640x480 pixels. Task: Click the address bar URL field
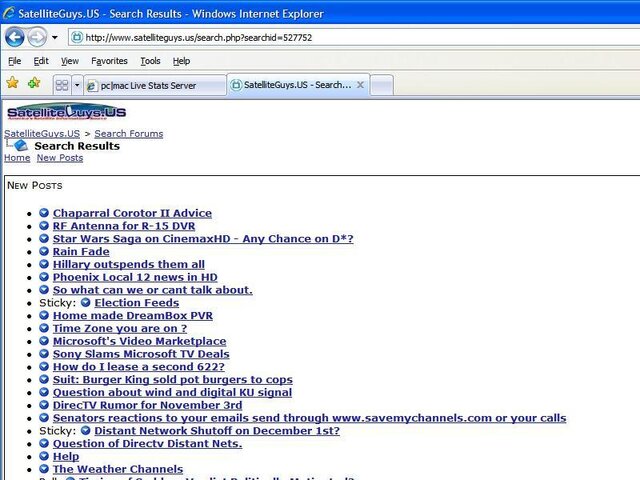coord(355,38)
